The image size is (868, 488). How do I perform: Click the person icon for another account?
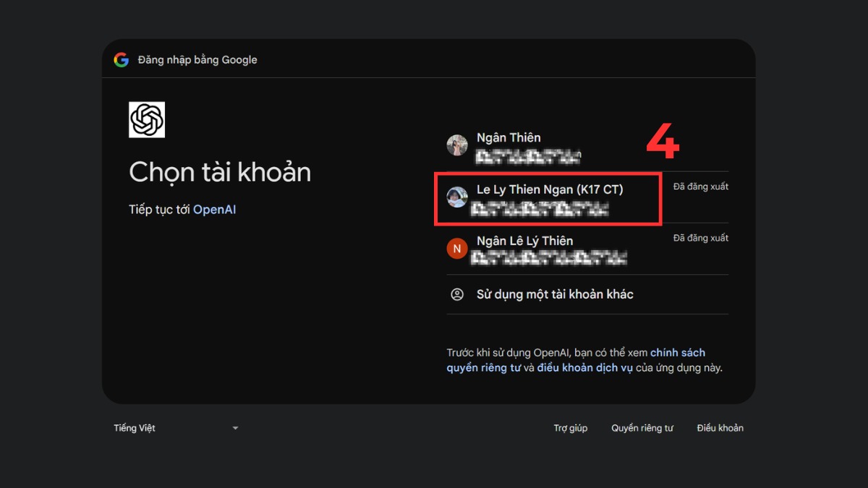point(457,294)
